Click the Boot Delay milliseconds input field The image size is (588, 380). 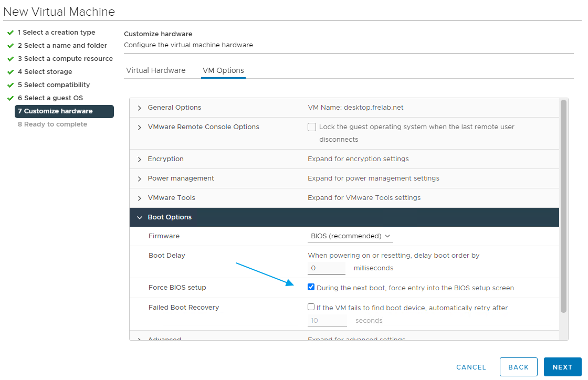point(327,268)
